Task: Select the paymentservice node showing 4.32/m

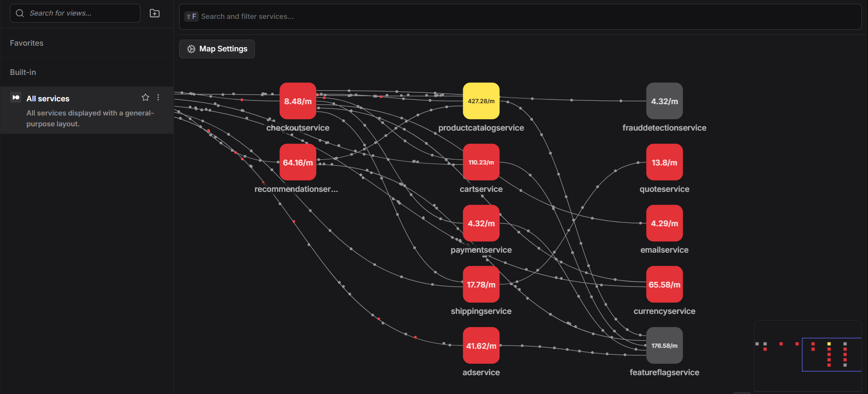Action: tap(481, 223)
